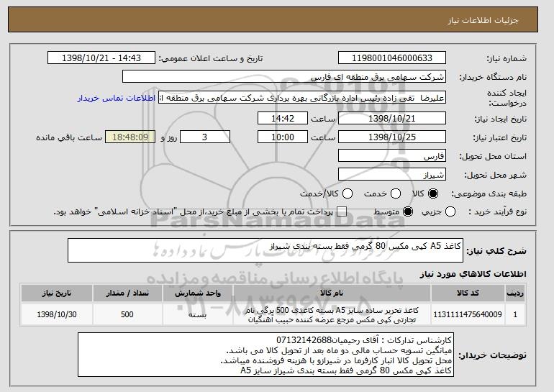554x392 pixels.
Task: Select the خدمت radio button
Action: [x=396, y=193]
